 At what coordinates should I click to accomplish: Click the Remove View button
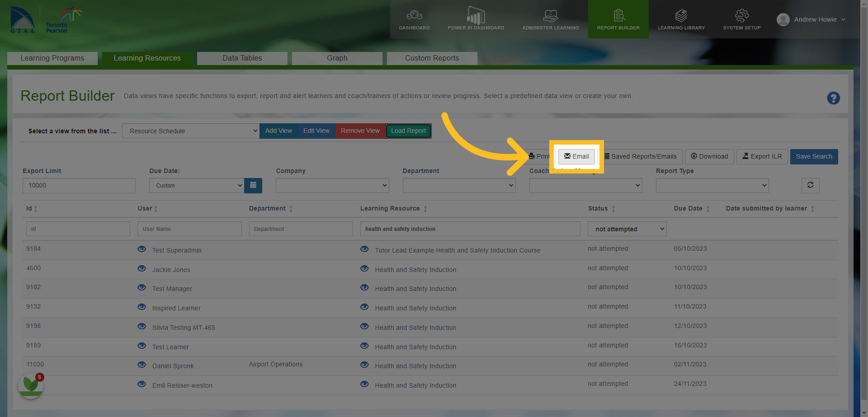coord(360,131)
